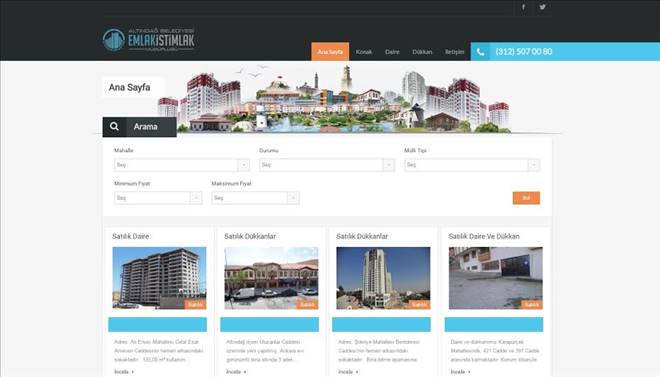The image size is (660, 377).
Task: Open the Twitter bird icon
Action: (543, 7)
